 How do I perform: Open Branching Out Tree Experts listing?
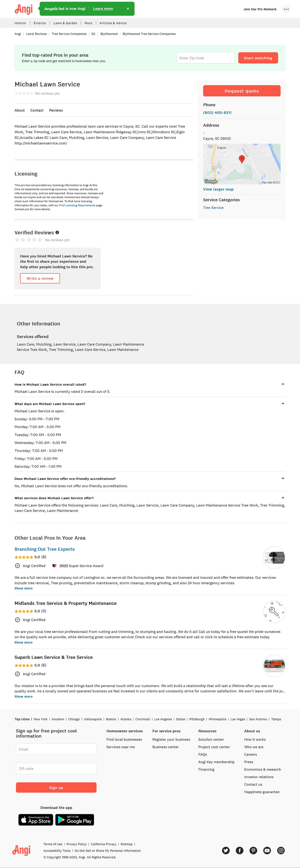(45, 549)
